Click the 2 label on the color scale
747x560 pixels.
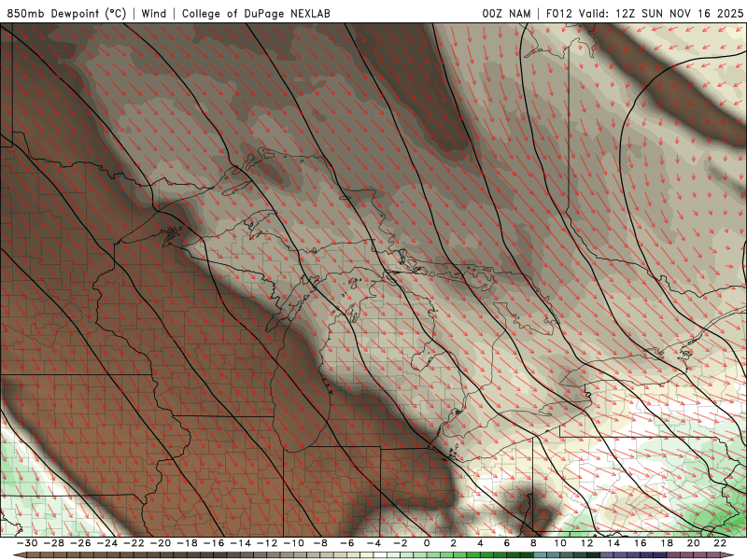point(454,543)
